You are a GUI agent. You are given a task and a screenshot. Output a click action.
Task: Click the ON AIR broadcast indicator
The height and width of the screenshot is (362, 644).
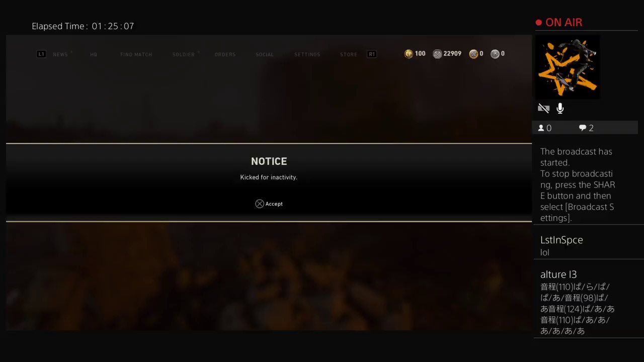point(559,23)
